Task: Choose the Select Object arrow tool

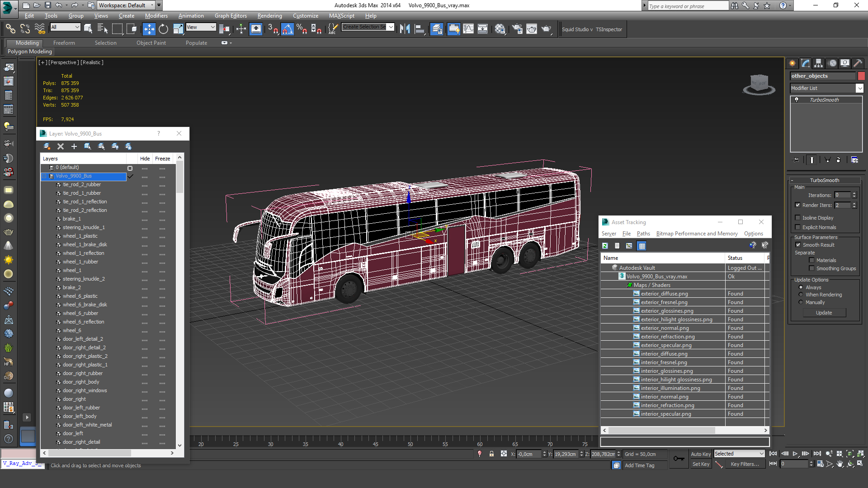Action: point(88,29)
